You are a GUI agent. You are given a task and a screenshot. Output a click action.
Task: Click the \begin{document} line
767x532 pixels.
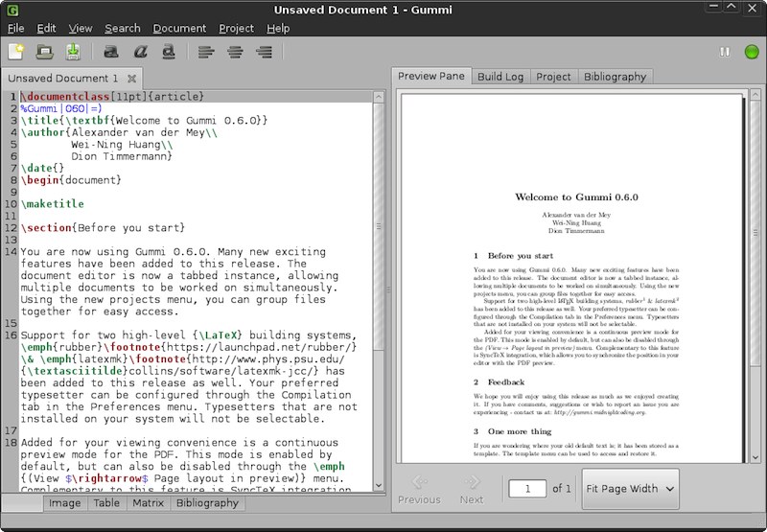tap(71, 180)
